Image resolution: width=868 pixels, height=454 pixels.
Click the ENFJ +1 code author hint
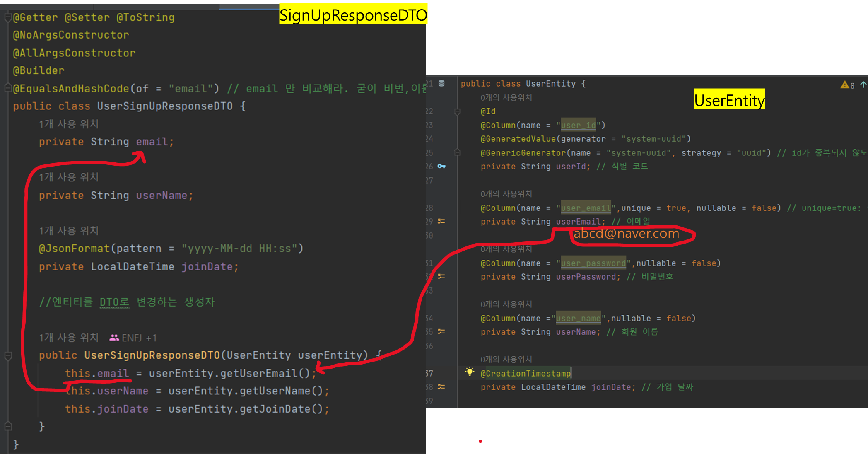[x=133, y=338]
